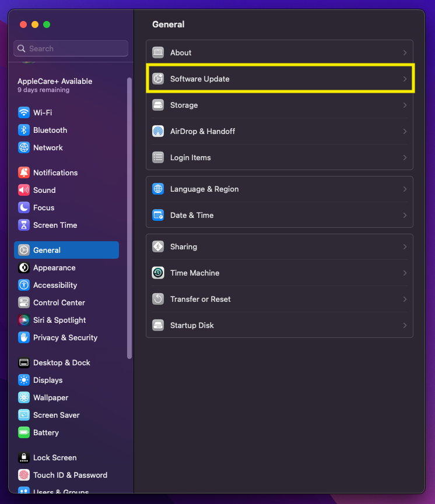Select the Focus moon icon
This screenshot has height=504, width=435.
24,207
